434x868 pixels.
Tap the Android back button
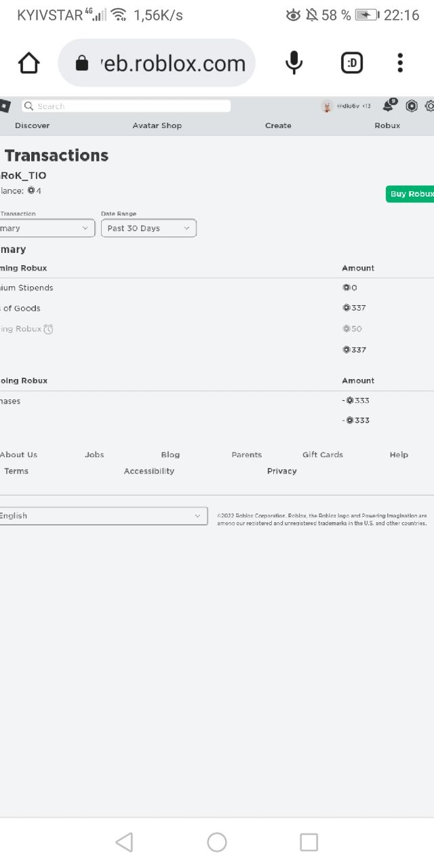point(124,842)
